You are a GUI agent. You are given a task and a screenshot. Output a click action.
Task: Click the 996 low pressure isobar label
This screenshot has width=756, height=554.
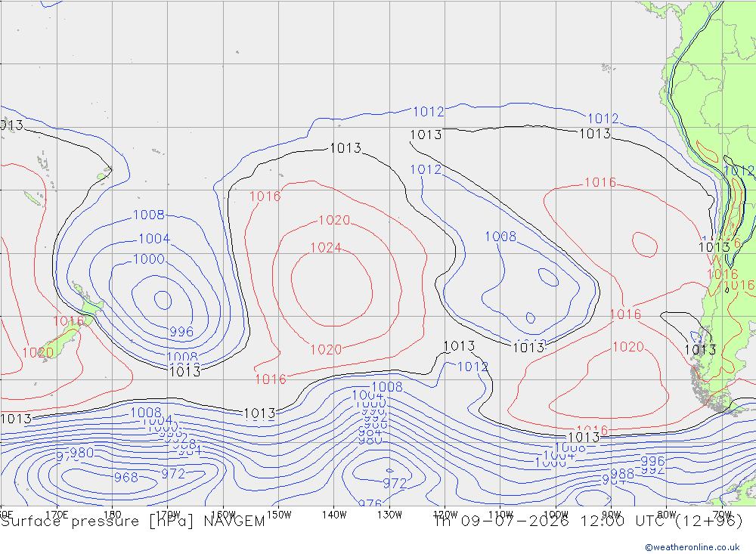click(181, 332)
